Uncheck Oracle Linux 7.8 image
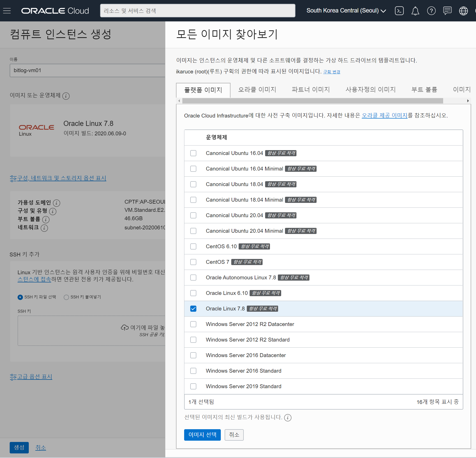 [193, 309]
